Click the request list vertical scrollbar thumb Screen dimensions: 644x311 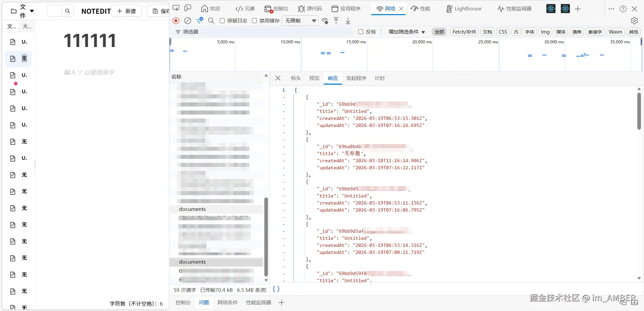pos(266,236)
